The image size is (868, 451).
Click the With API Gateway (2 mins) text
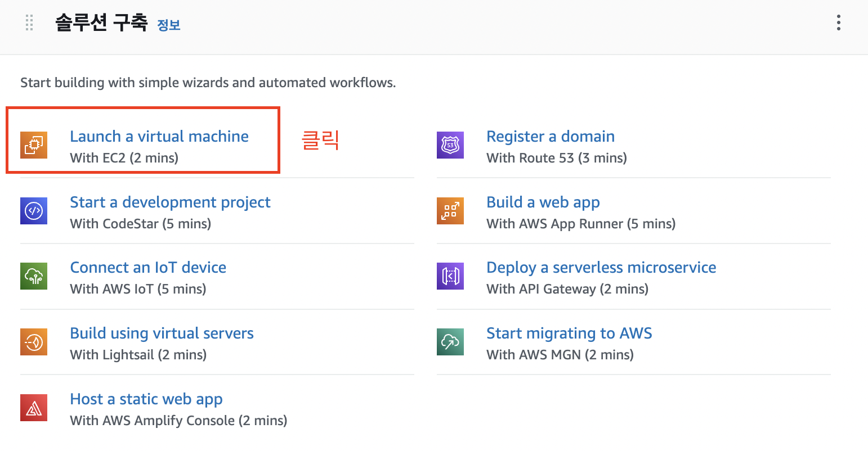(567, 289)
